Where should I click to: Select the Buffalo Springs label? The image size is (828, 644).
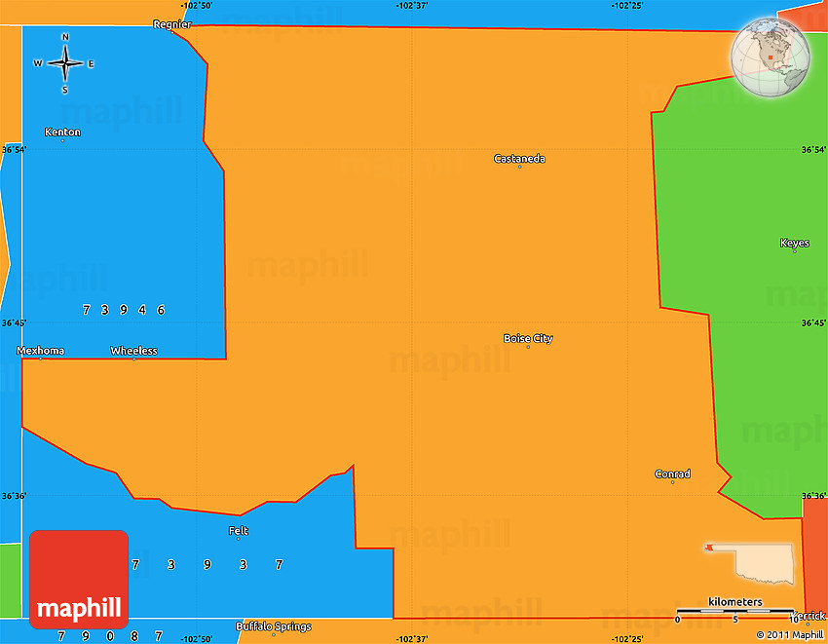(x=274, y=626)
